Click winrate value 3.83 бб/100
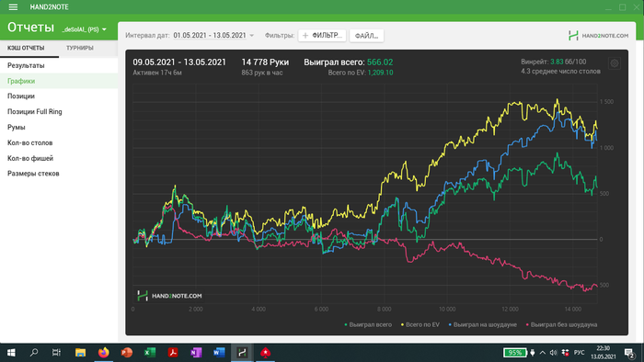 click(x=568, y=62)
